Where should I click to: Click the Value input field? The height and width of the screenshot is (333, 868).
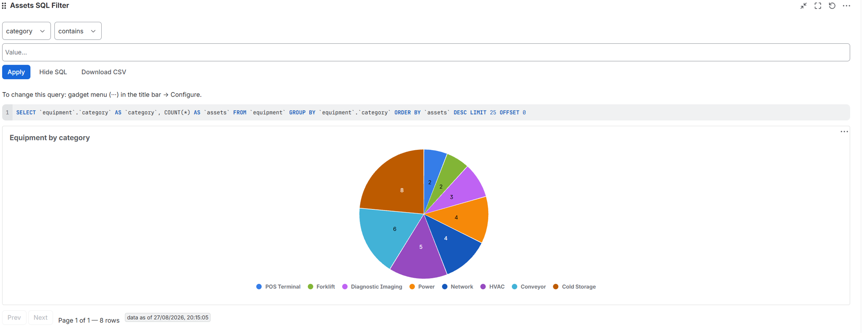(426, 52)
